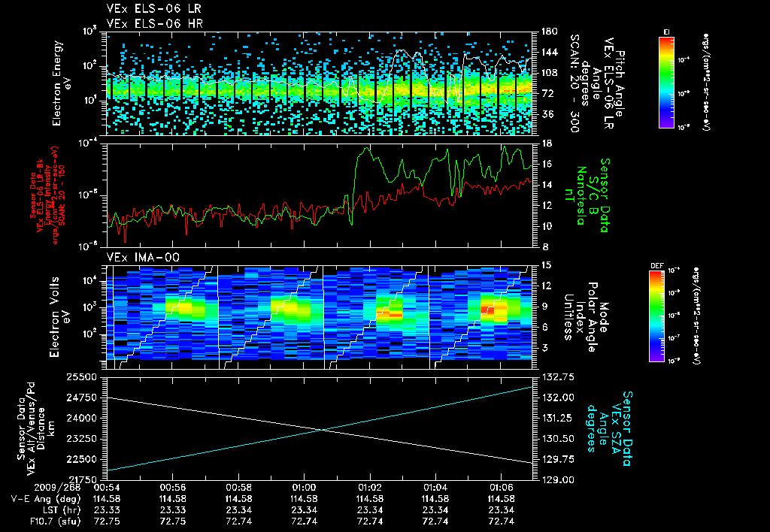Click the 18 nT tick value
The image size is (770, 532).
tap(546, 144)
